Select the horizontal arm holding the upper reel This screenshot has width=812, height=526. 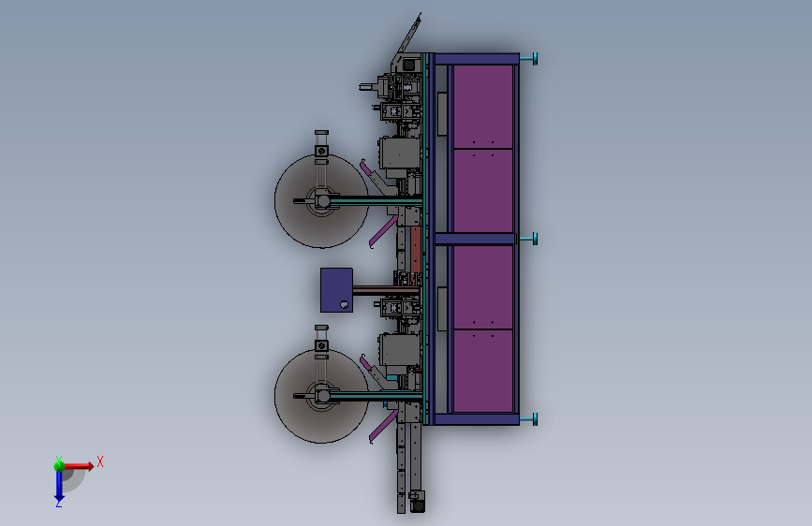coord(376,201)
